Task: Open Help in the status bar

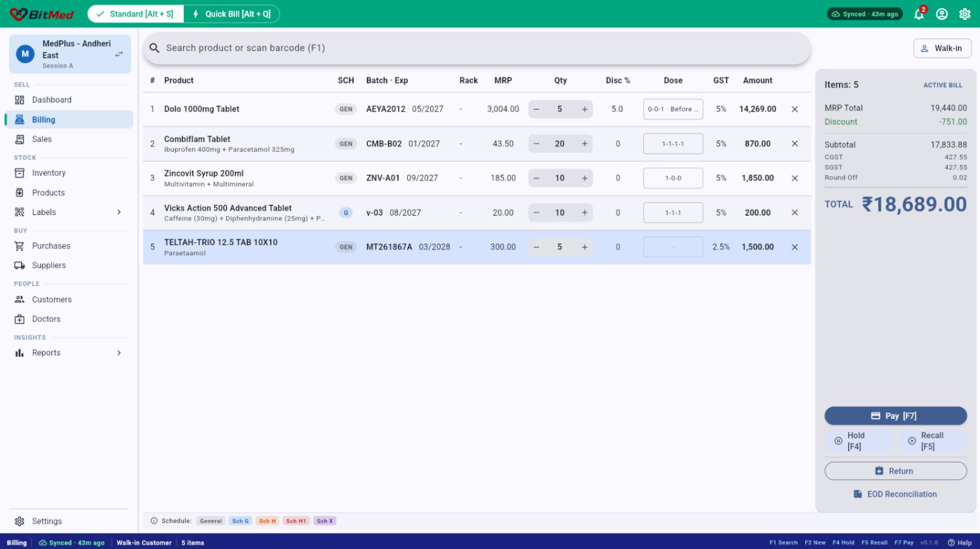Action: pos(960,543)
